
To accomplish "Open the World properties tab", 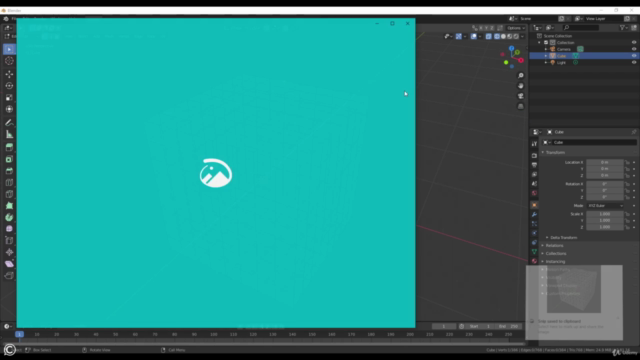I will point(534,193).
